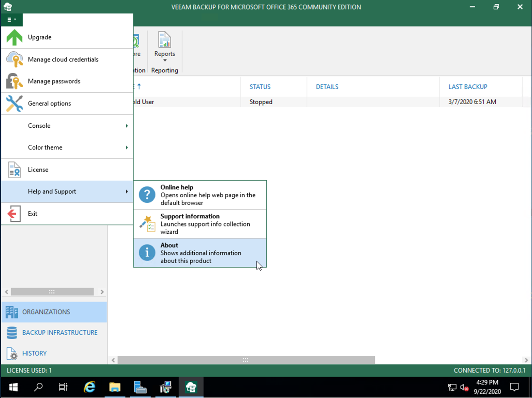
Task: Toggle the main hamburger menu button
Action: pyautogui.click(x=12, y=20)
